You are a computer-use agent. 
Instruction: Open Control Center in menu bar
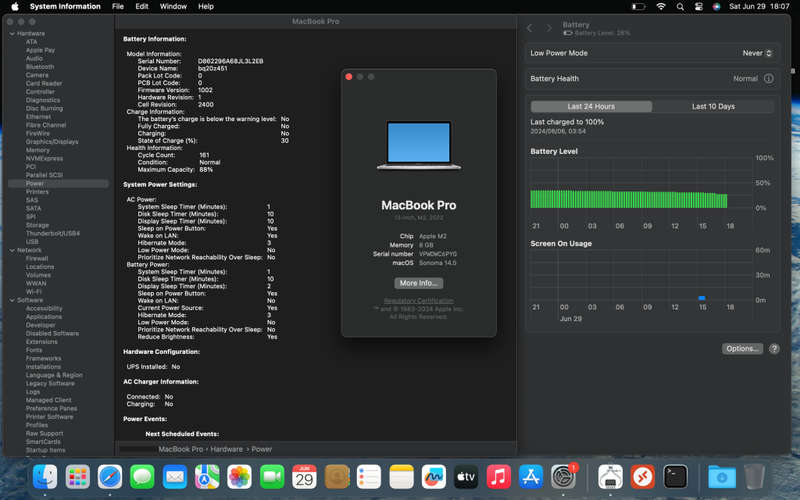(698, 7)
